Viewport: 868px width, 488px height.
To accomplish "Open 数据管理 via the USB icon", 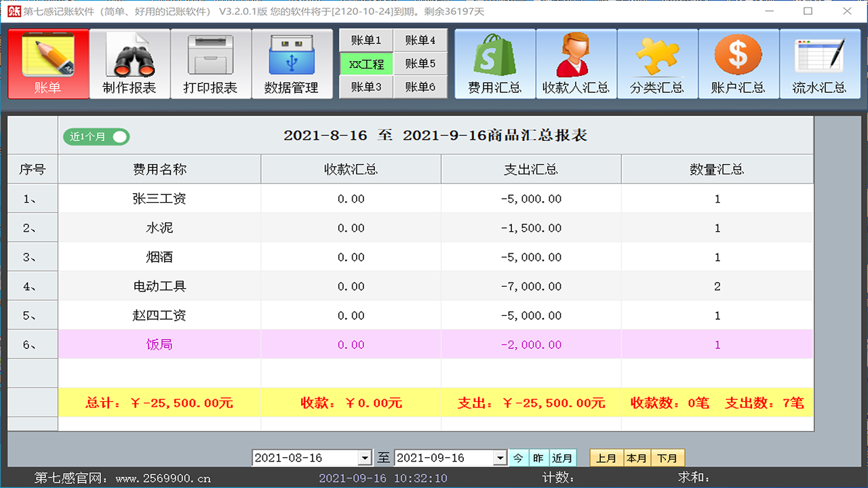I will pos(292,63).
